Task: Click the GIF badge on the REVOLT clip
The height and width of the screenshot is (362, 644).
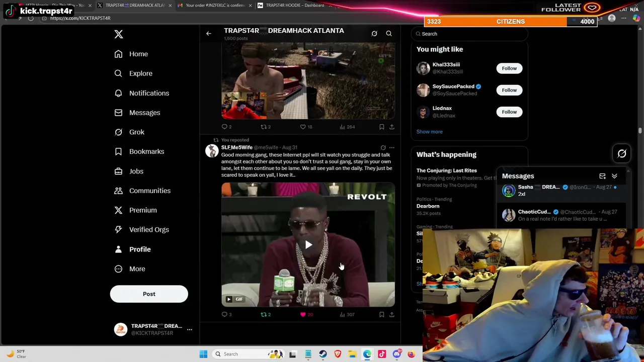Action: (235, 299)
